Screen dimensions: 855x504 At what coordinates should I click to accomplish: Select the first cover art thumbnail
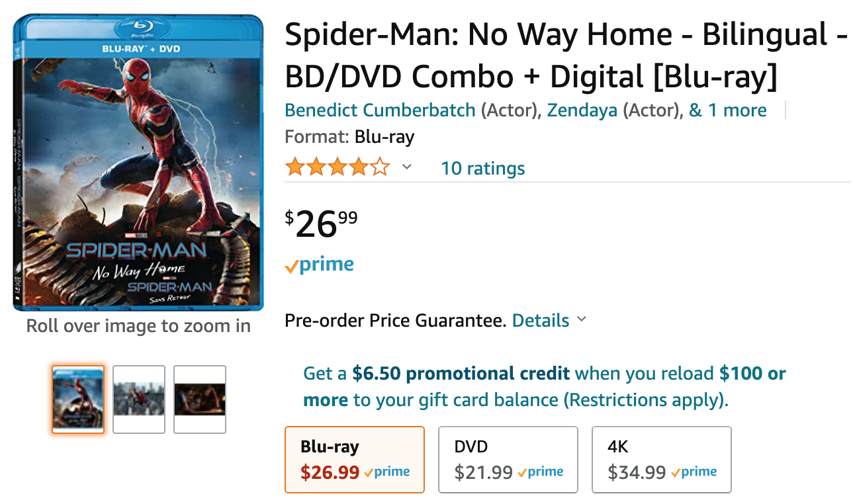(x=78, y=399)
